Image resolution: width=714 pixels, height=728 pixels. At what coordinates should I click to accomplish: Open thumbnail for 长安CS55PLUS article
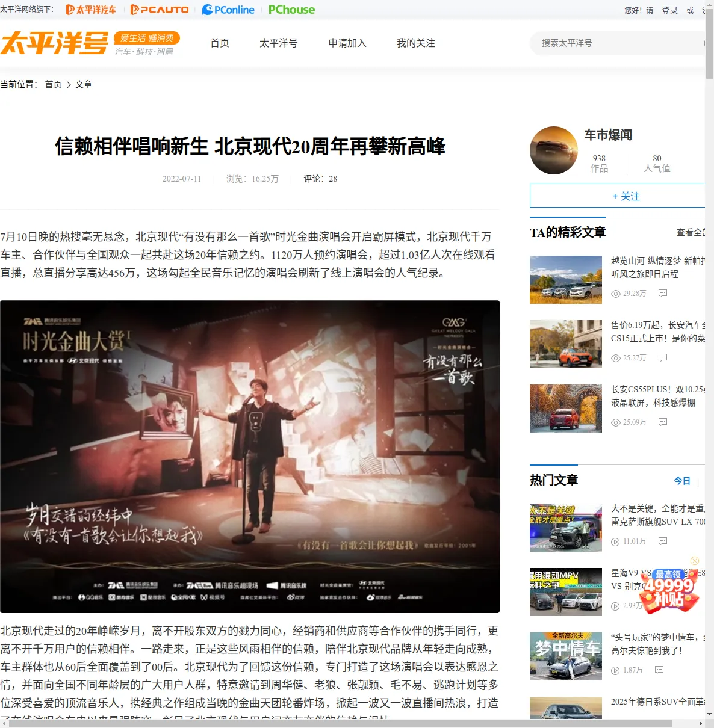(566, 409)
